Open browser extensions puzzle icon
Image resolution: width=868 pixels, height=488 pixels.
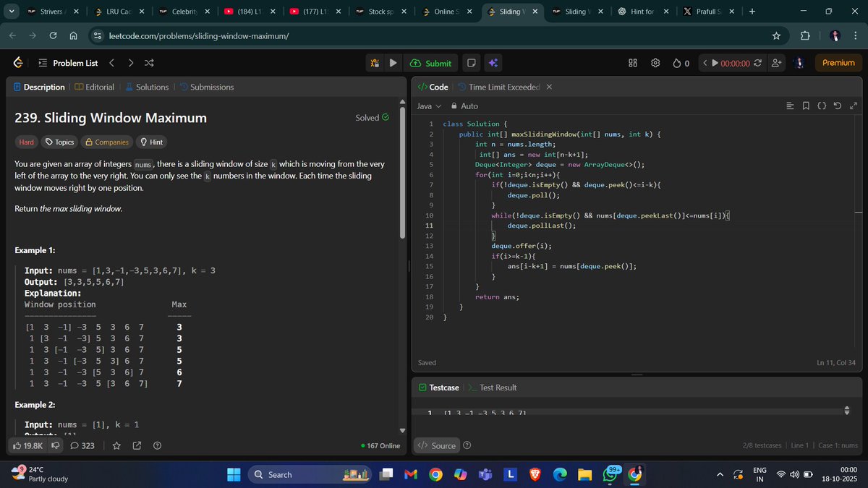tap(805, 35)
